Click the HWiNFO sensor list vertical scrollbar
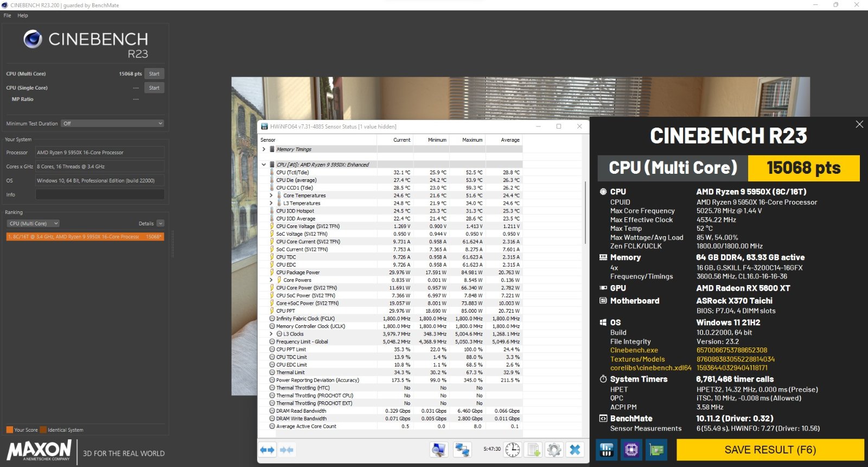Image resolution: width=868 pixels, height=467 pixels. click(585, 212)
